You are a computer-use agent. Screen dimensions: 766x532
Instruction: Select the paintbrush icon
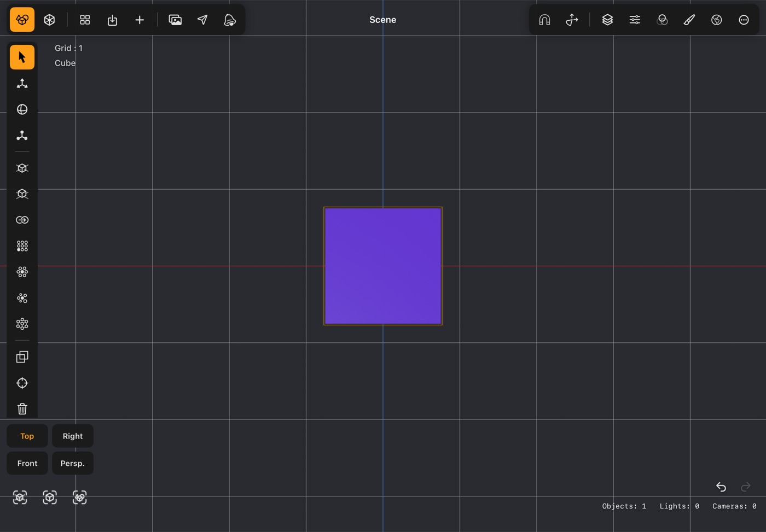point(689,20)
